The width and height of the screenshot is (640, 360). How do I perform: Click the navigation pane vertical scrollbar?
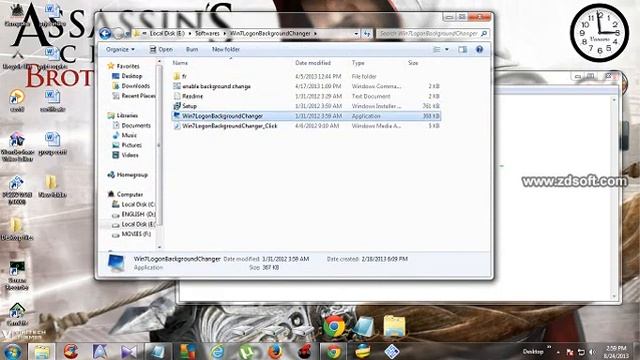click(159, 145)
